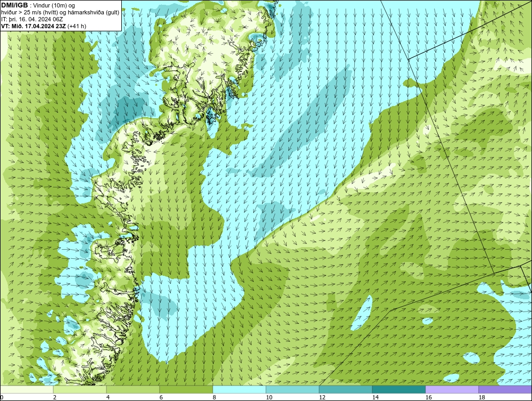Screen dimensions: 532x401
Task: Click the 8–10 m/s light cyan legend swatch
Action: click(239, 389)
